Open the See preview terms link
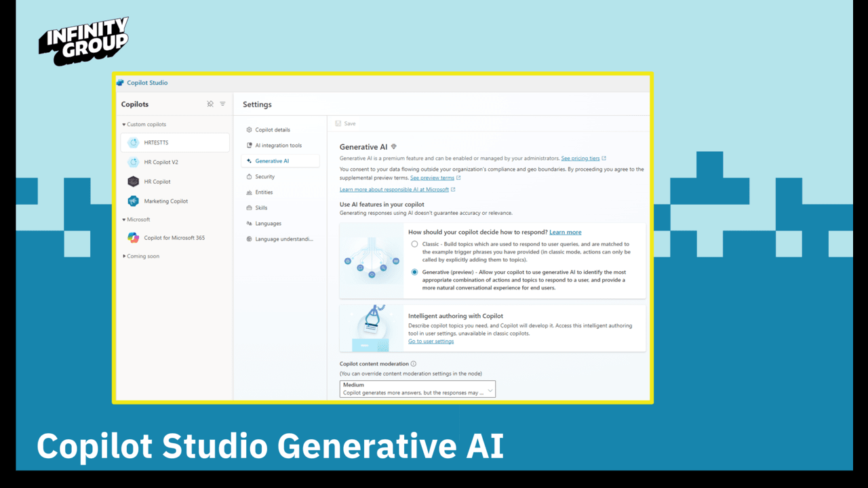The width and height of the screenshot is (868, 488). 432,178
